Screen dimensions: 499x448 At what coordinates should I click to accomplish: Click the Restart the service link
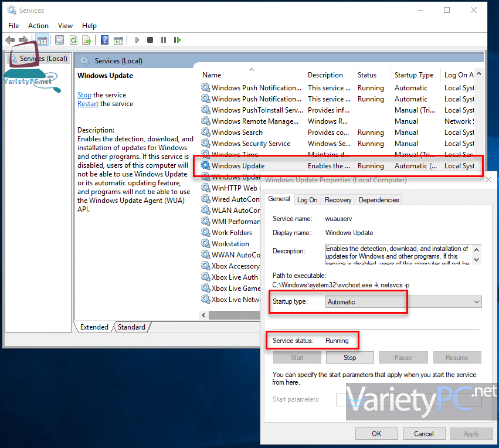88,104
